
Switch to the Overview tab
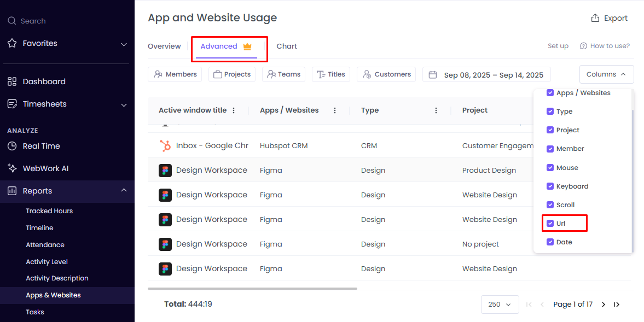click(164, 46)
